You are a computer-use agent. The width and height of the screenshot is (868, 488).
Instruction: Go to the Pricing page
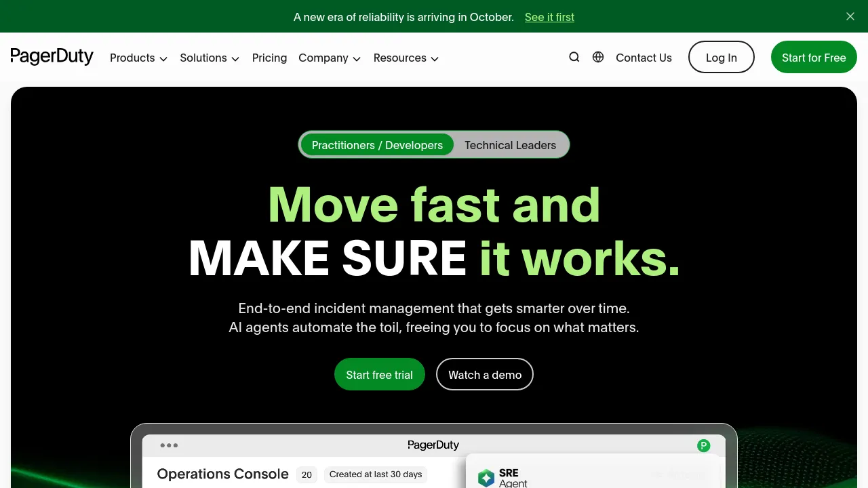[269, 58]
